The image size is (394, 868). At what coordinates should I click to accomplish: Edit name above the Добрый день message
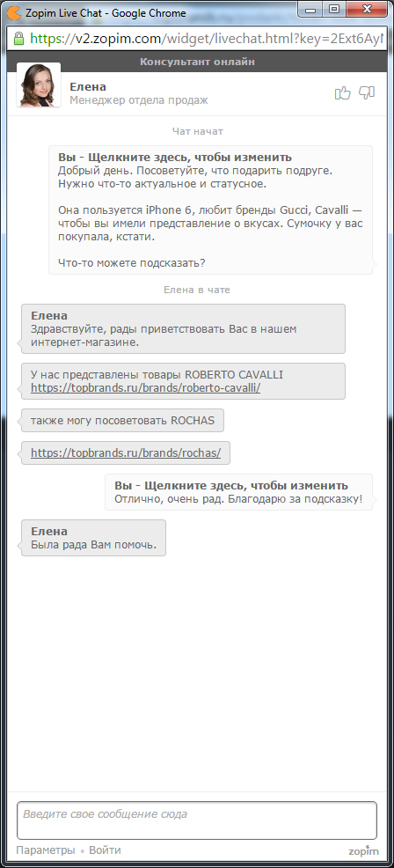point(175,157)
